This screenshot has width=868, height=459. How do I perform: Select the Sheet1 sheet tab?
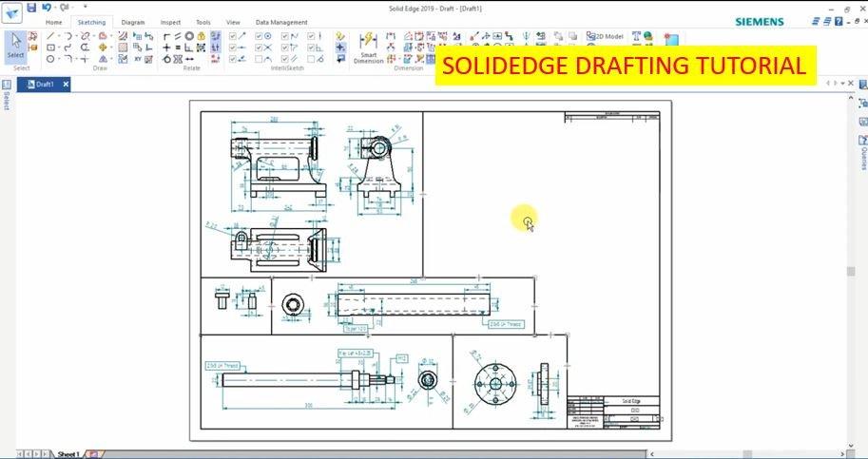(x=68, y=454)
